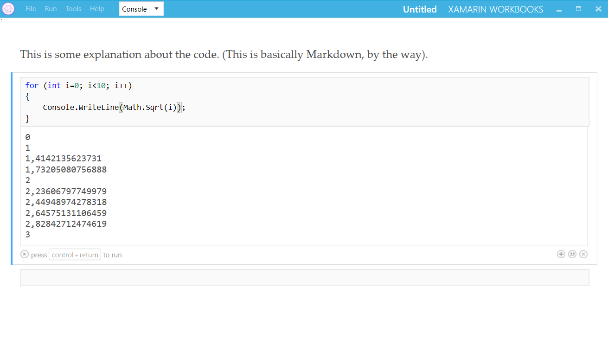Click the output value 1,73205080756888
Viewport: 608px width, 364px height.
pyautogui.click(x=66, y=170)
